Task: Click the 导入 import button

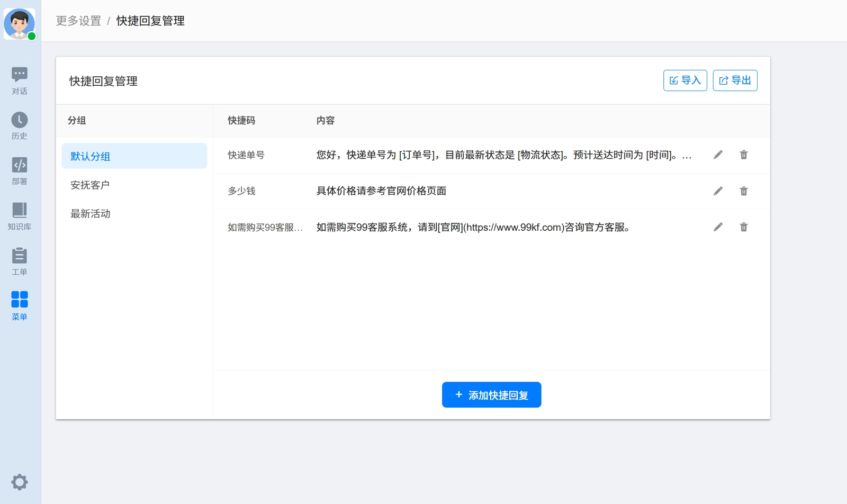Action: pos(685,80)
